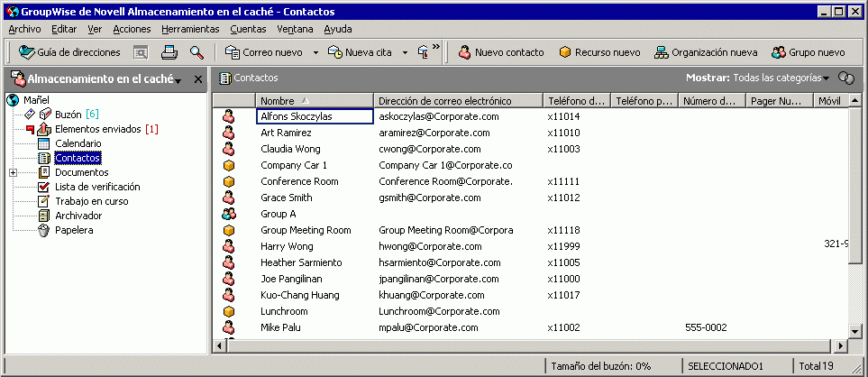Viewport: 868px width, 377px height.
Task: Open dropdown arrow next to Nueva cita
Action: (x=406, y=52)
